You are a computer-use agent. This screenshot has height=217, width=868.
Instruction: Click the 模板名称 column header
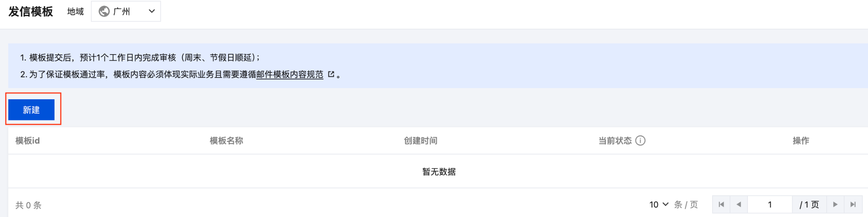pyautogui.click(x=226, y=141)
